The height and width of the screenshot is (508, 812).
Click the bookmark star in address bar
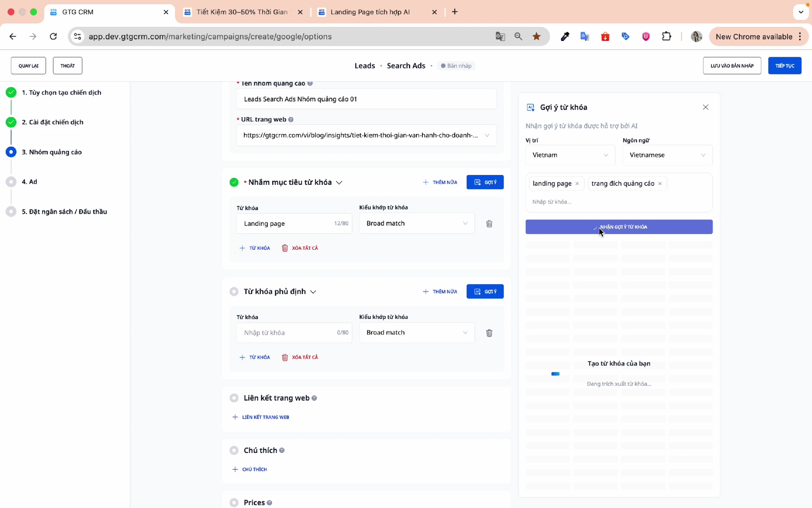coord(536,36)
